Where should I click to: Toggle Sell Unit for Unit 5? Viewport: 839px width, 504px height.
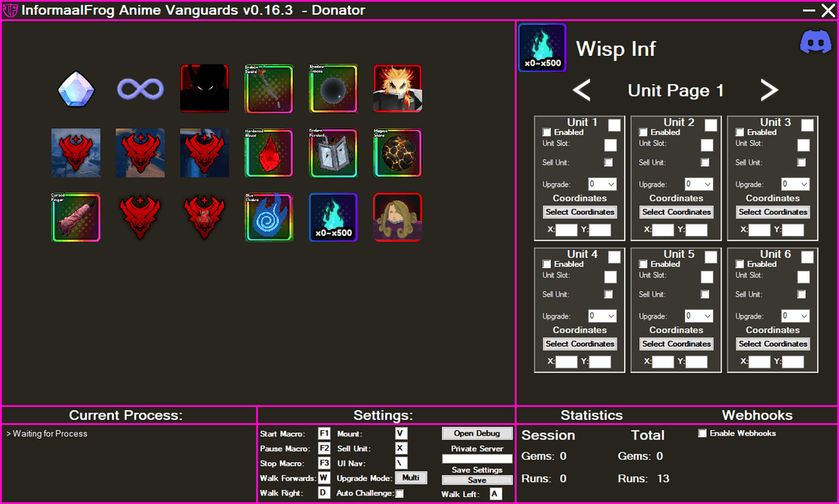click(x=705, y=294)
